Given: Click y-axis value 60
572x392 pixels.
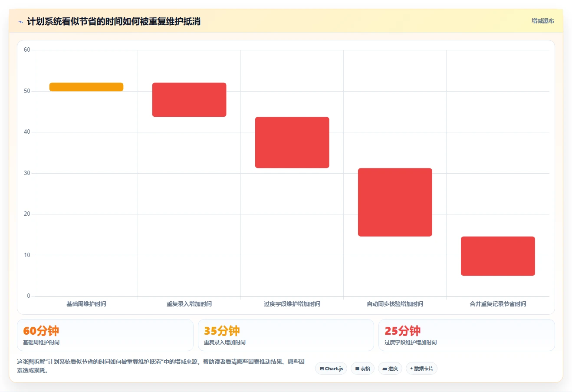Looking at the screenshot, I should 27,50.
